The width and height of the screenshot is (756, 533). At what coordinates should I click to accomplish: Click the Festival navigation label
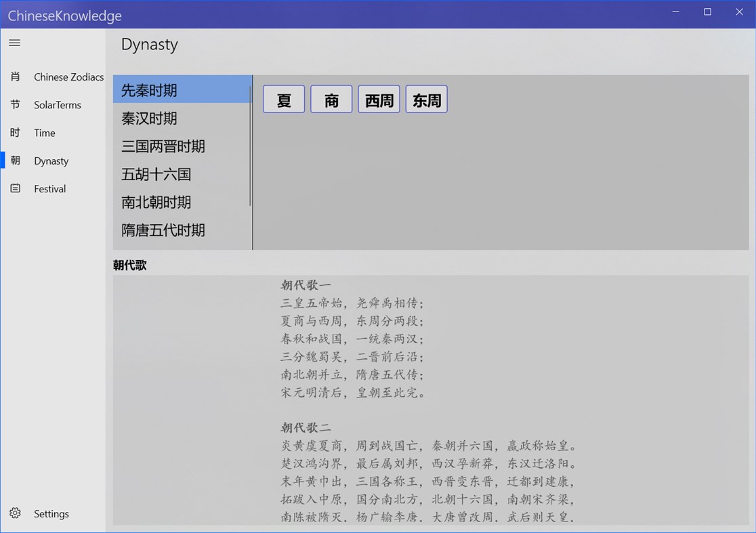pyautogui.click(x=49, y=188)
